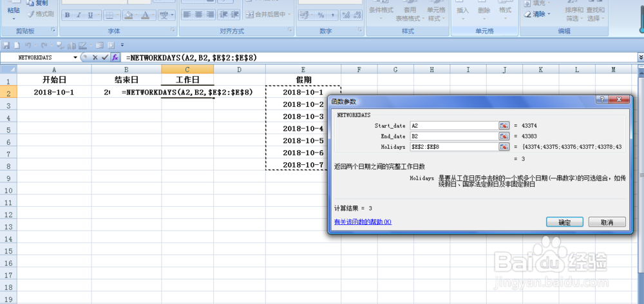The width and height of the screenshot is (644, 304).
Task: Click the 确定 button in dialog
Action: [x=565, y=222]
